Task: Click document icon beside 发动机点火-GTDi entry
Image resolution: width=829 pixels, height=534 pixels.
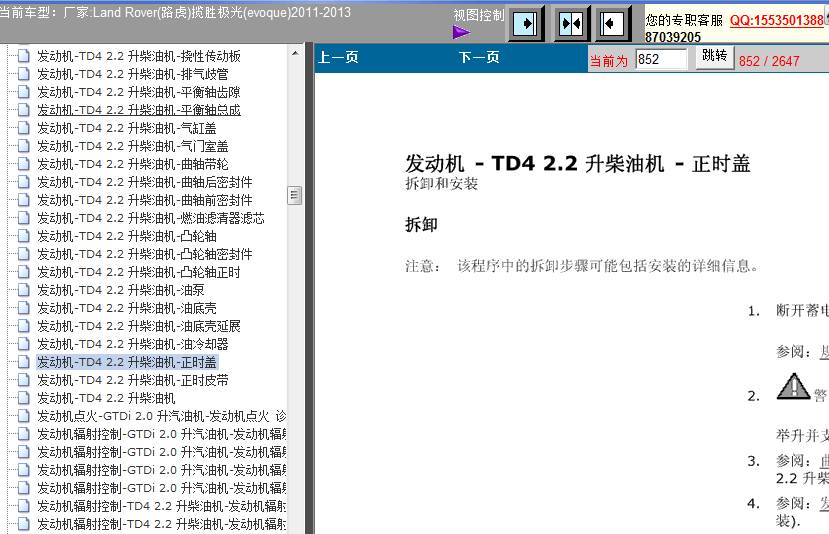Action: [x=23, y=416]
